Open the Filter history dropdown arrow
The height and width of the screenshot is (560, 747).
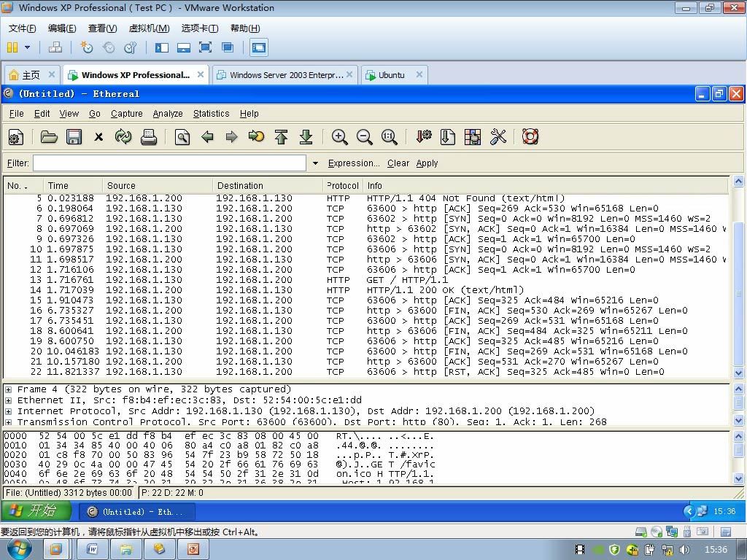coord(315,163)
